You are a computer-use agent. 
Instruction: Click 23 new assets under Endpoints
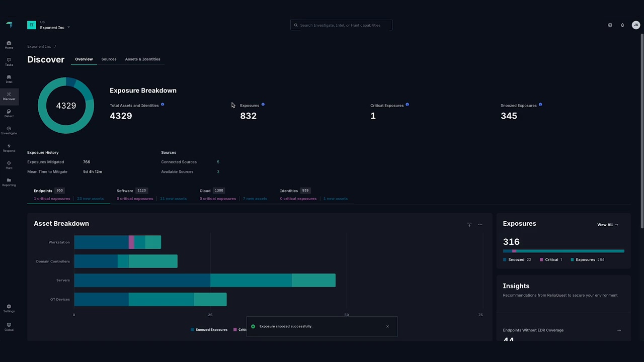tap(90, 199)
